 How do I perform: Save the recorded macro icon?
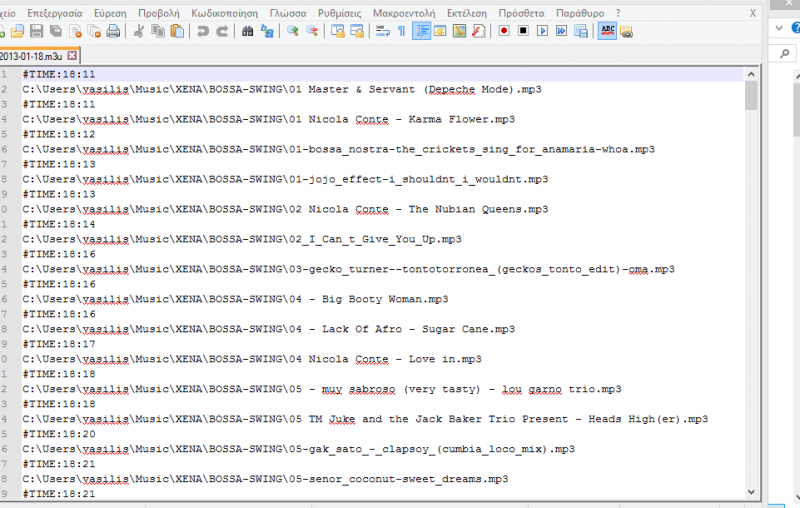pos(581,32)
